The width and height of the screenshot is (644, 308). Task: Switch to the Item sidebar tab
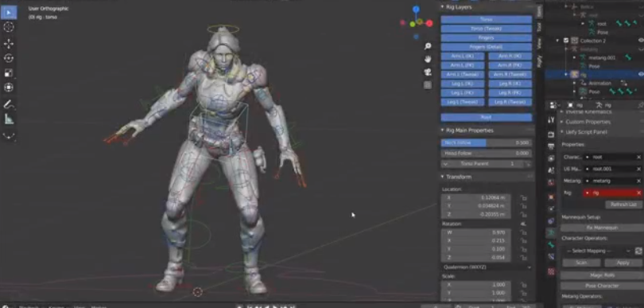coord(540,11)
